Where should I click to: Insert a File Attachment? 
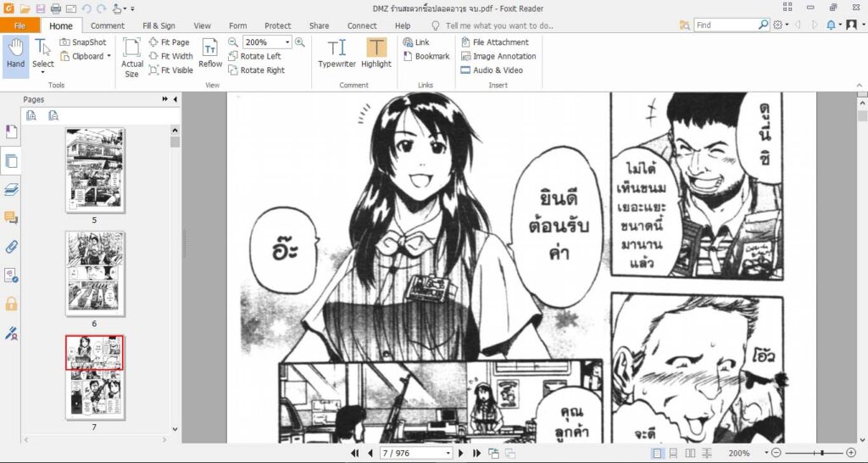(x=494, y=42)
